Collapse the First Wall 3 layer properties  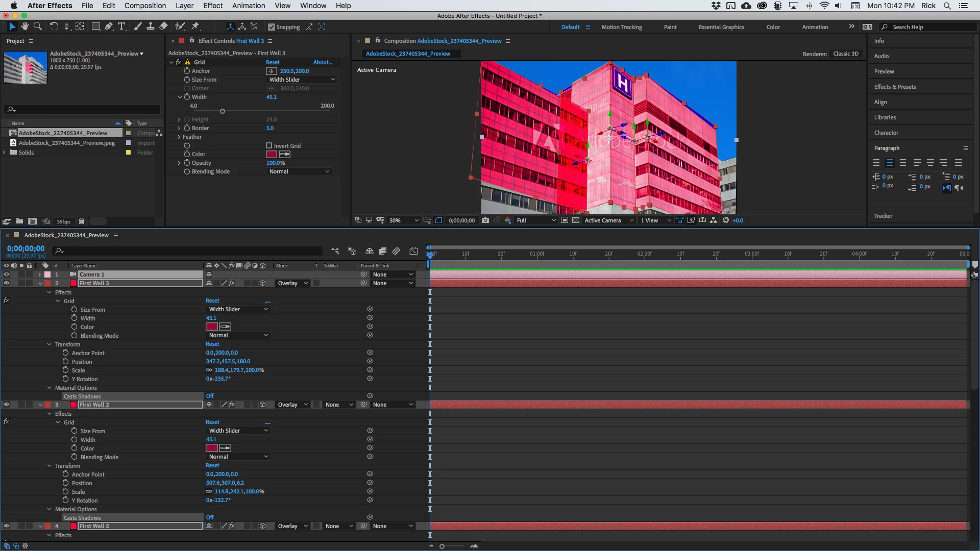click(40, 283)
